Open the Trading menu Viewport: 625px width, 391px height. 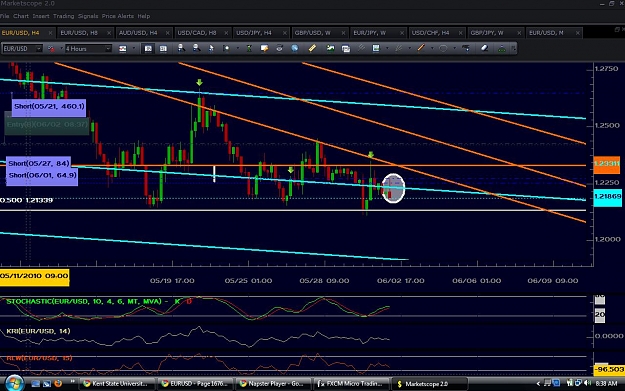(x=63, y=16)
